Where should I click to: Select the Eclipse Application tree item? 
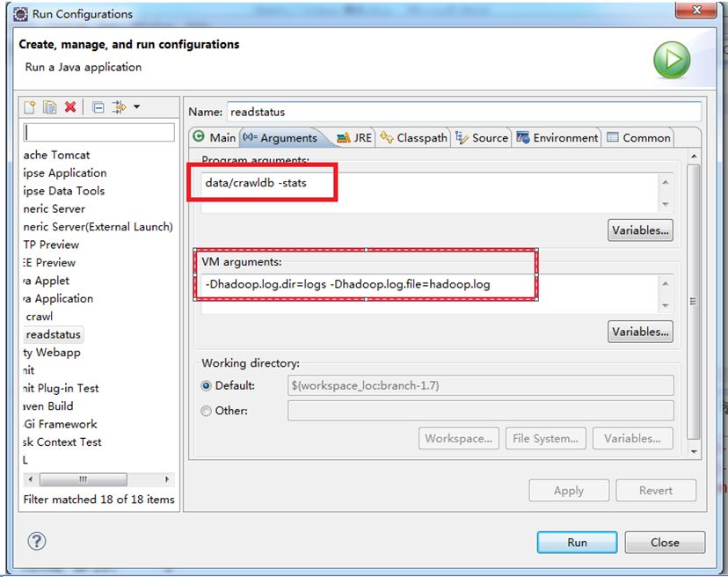(x=64, y=172)
